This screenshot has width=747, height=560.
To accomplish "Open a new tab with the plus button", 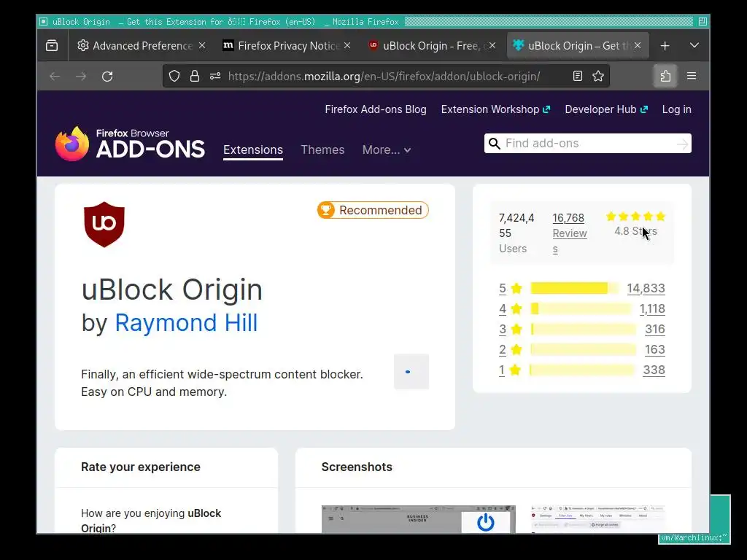I will pyautogui.click(x=665, y=46).
